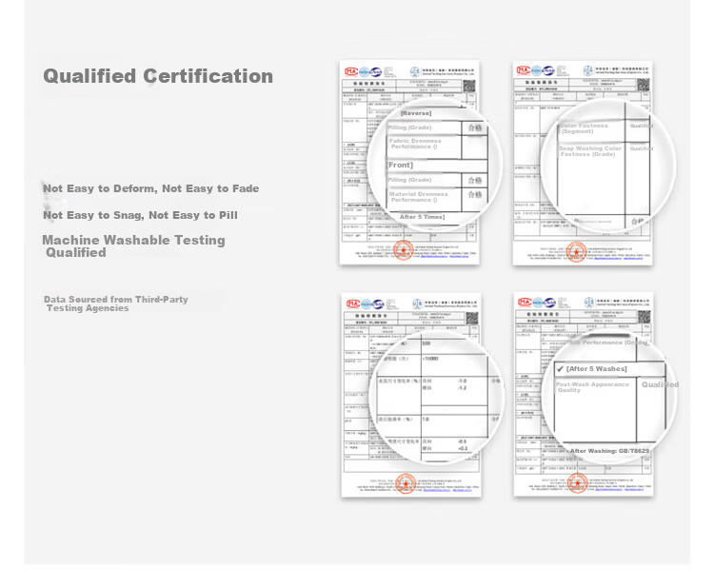Click the checkmark beside "[After 5 Washes]"
Screen dimensions: 714x588
point(560,368)
